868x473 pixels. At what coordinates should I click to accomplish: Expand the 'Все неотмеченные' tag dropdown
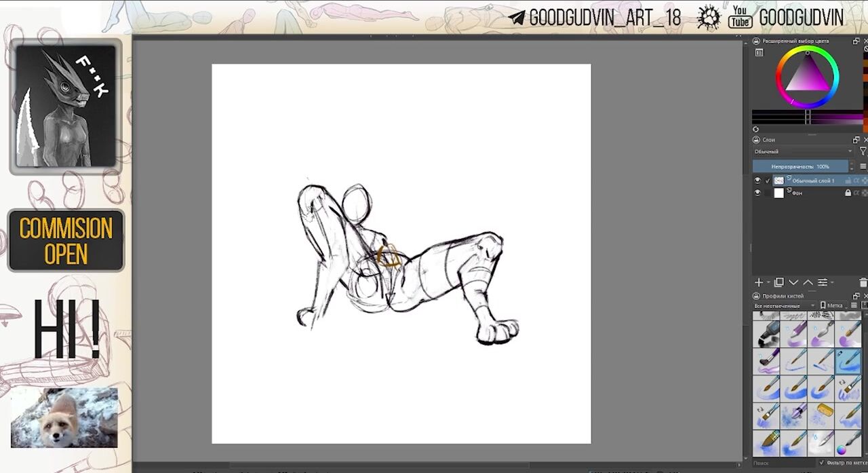tap(784, 306)
